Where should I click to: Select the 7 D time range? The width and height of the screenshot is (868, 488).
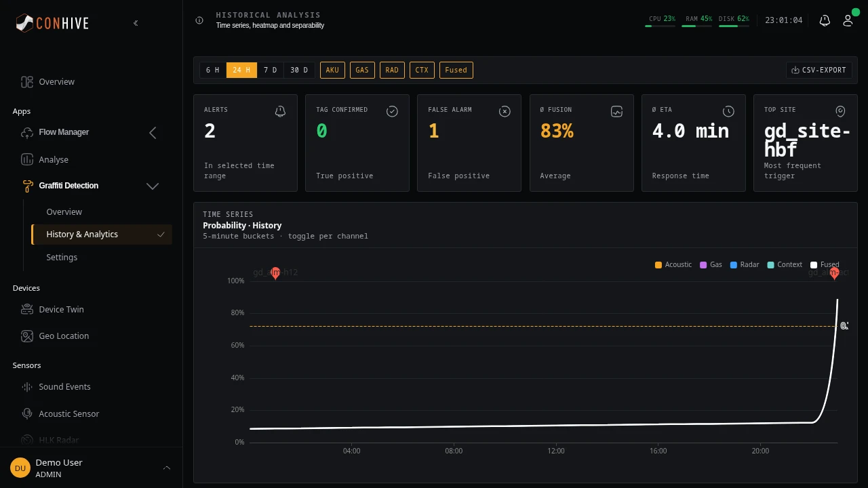coord(271,70)
